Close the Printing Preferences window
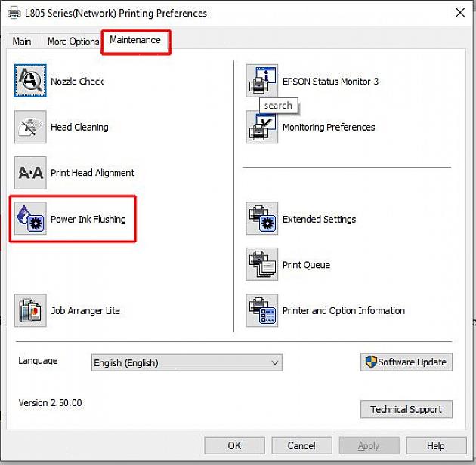The height and width of the screenshot is (465, 476). (x=460, y=13)
